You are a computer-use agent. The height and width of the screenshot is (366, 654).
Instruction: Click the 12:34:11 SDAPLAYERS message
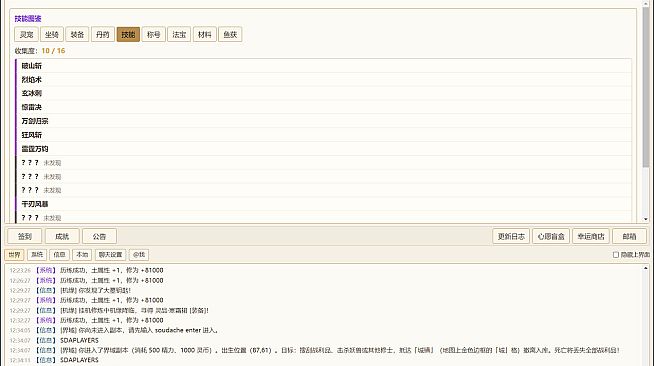54,360
